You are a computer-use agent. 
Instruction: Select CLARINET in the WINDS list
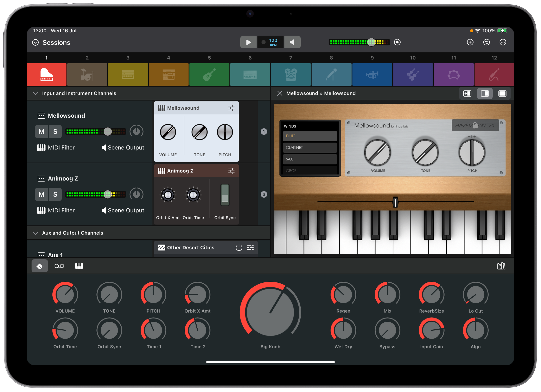pos(310,148)
